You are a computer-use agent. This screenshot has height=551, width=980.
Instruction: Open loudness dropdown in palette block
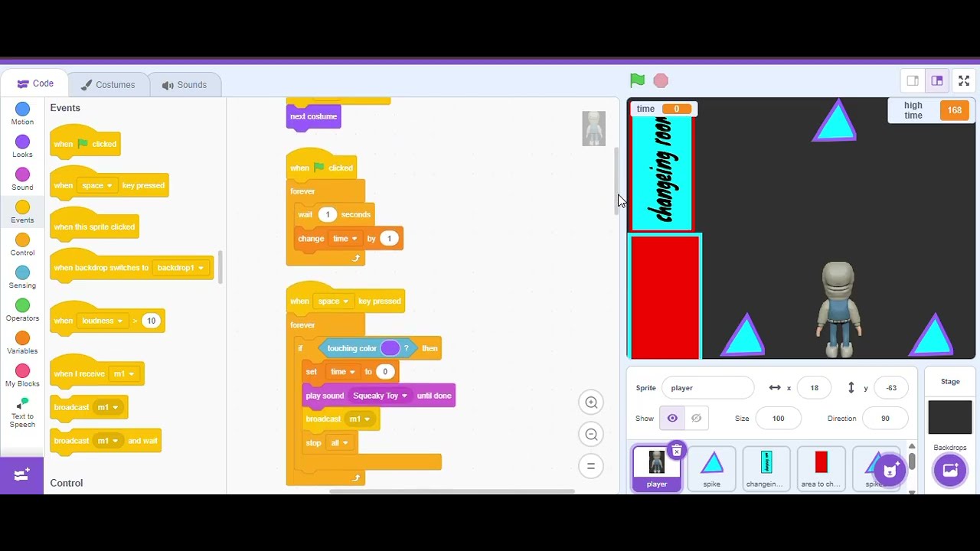pos(102,321)
